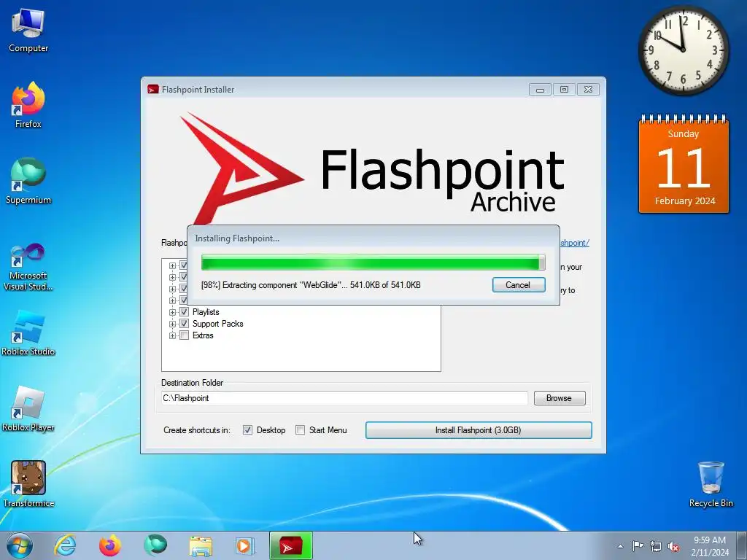Maximize the Flashpoint Installer window
The image size is (747, 560).
[x=564, y=90]
